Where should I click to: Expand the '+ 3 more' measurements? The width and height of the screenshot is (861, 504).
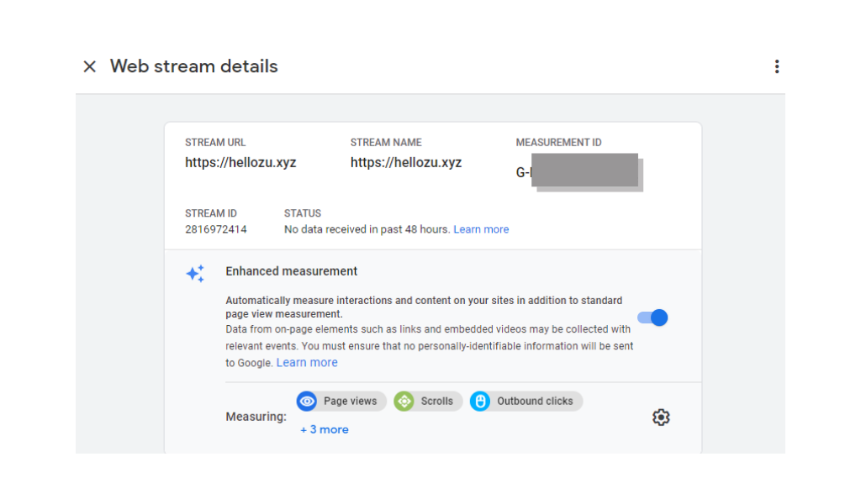325,429
